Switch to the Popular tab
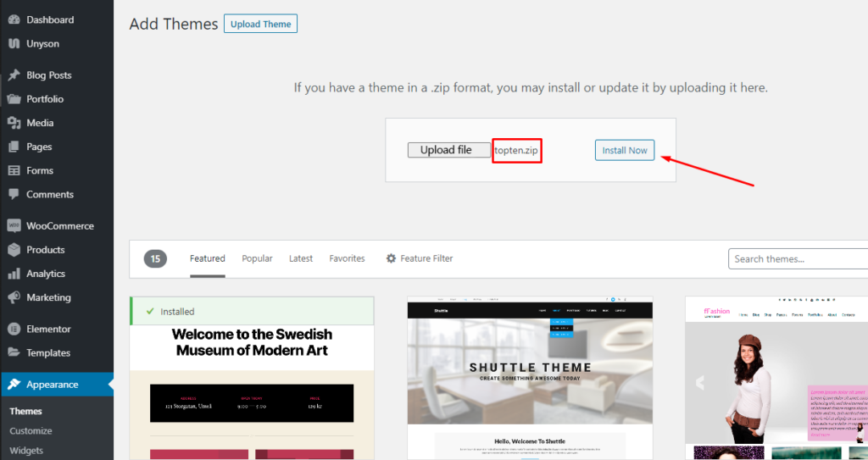 click(257, 258)
